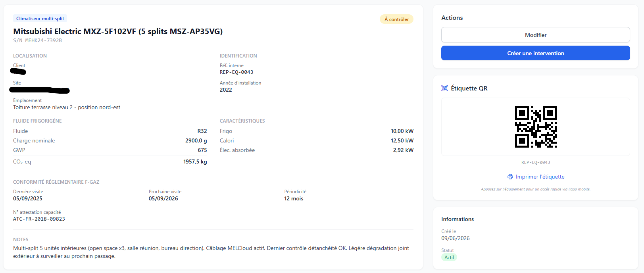Click last visit date 05/09/2025
The image size is (644, 273).
point(28,198)
